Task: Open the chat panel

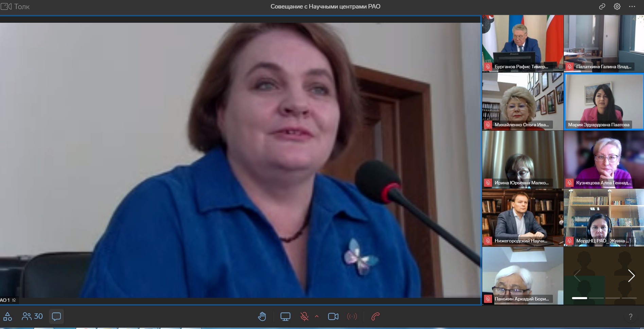Action: tap(56, 316)
